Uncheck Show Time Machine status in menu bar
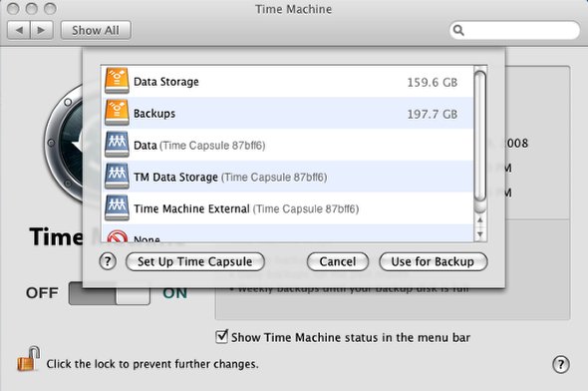 (222, 336)
